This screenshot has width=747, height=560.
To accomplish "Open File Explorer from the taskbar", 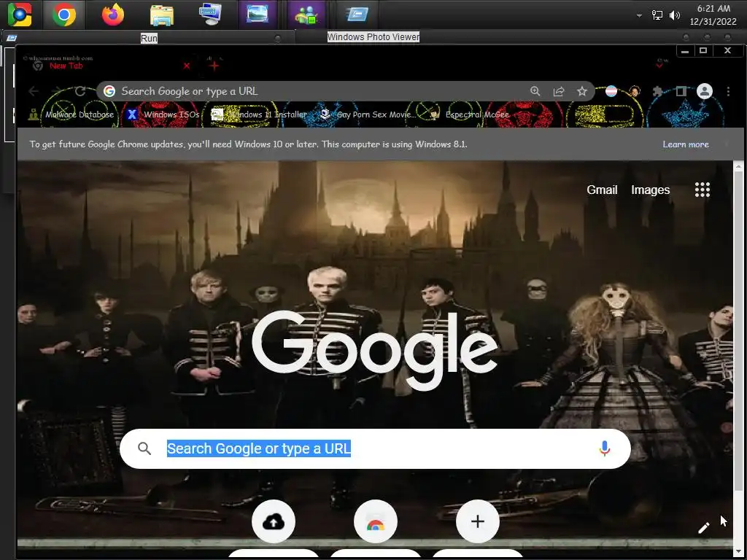I will tap(161, 15).
